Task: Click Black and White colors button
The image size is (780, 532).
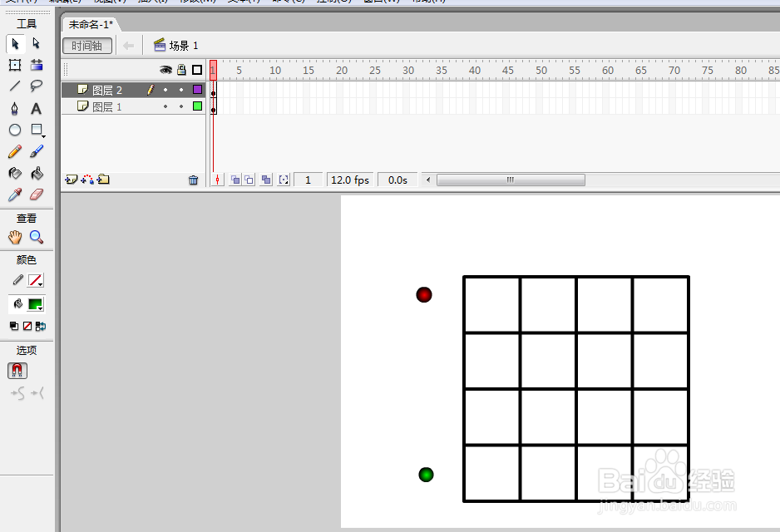Action: pyautogui.click(x=14, y=326)
